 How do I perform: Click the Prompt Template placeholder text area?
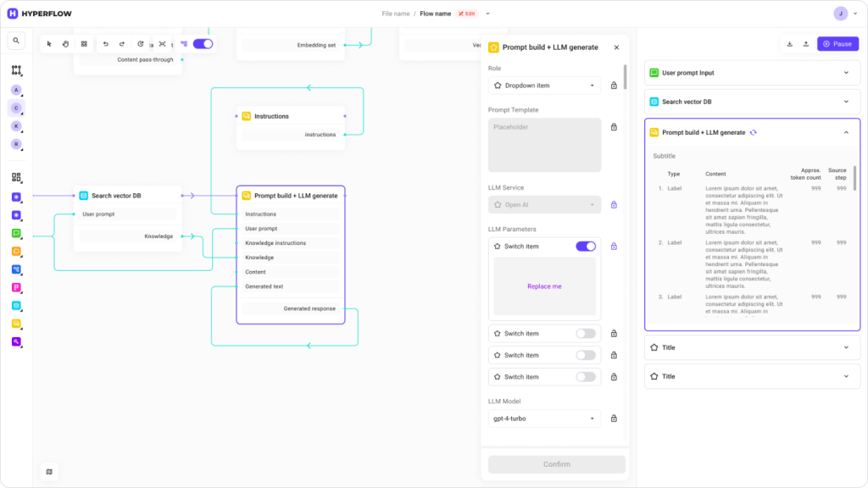pyautogui.click(x=544, y=145)
